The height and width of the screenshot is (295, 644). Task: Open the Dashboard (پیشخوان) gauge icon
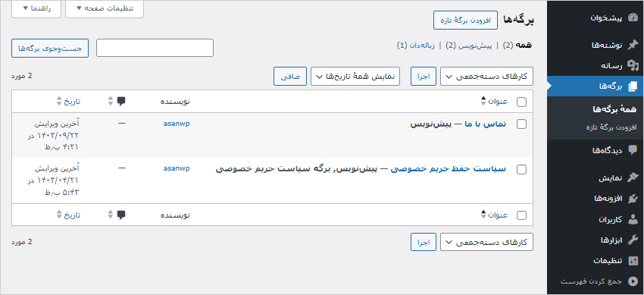coord(633,17)
